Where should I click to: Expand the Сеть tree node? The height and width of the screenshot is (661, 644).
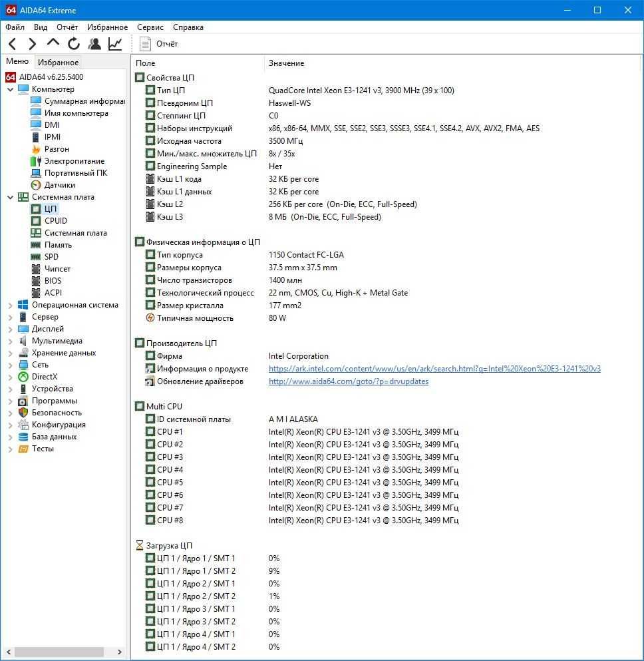(x=10, y=365)
